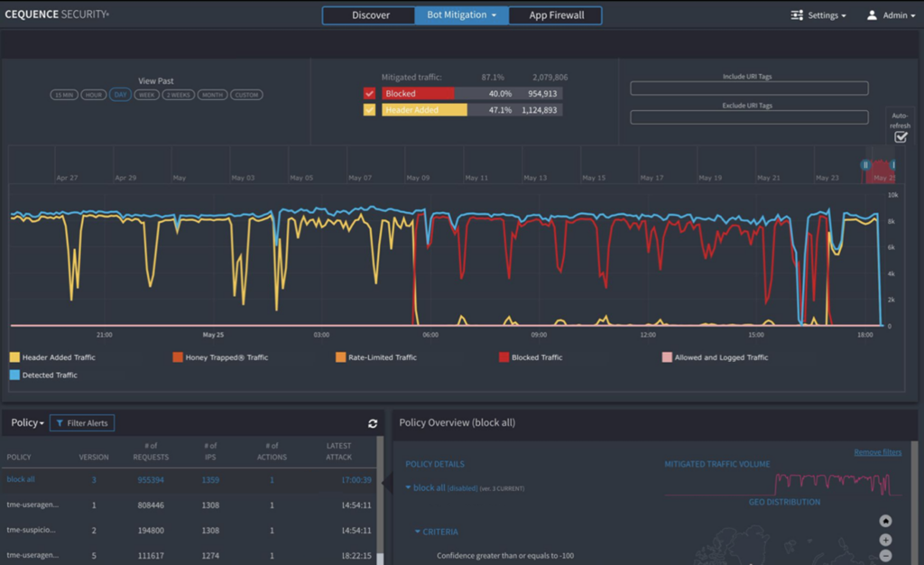The height and width of the screenshot is (565, 924).
Task: Switch to the App Firewall tab
Action: (555, 14)
